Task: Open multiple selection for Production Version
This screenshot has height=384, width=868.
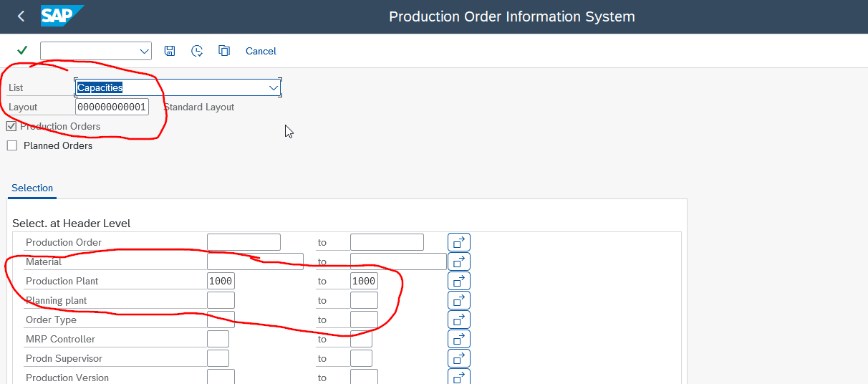Action: 459,377
